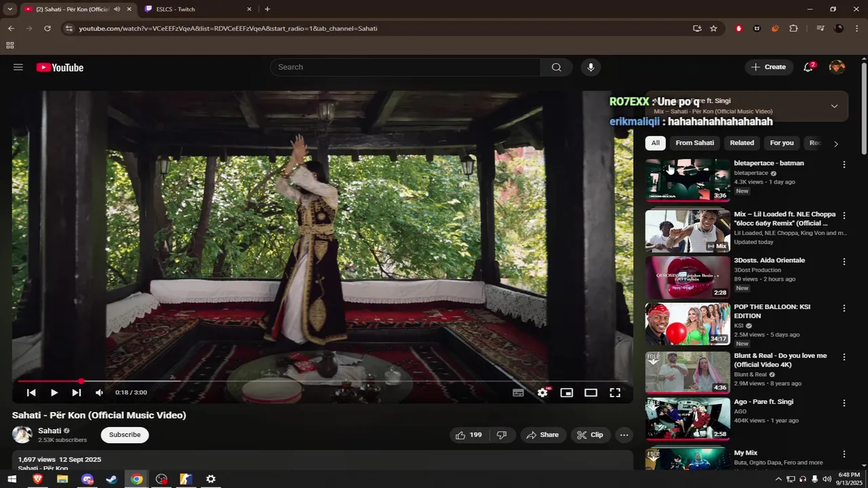Open the Windows Start menu

[12, 479]
